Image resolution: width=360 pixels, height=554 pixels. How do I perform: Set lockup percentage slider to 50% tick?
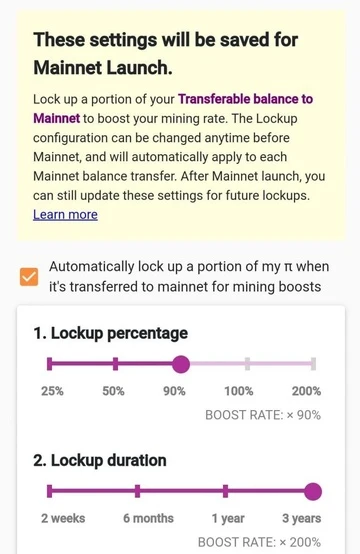[x=116, y=364]
